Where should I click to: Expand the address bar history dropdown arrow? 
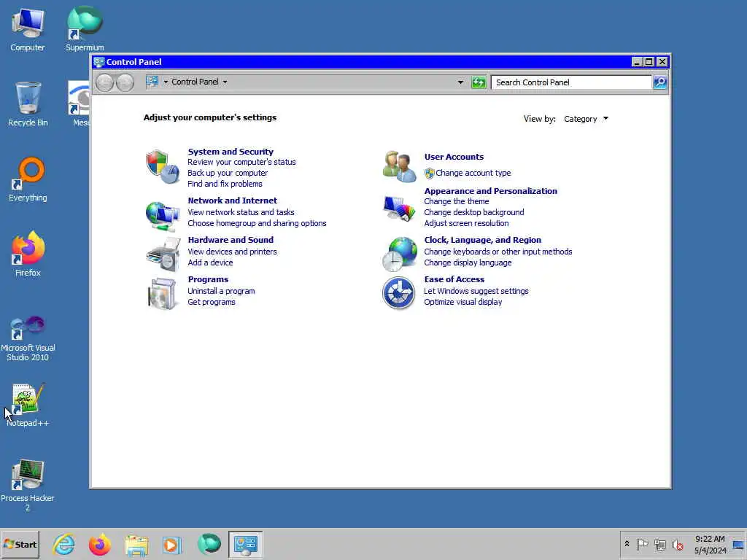[x=460, y=82]
